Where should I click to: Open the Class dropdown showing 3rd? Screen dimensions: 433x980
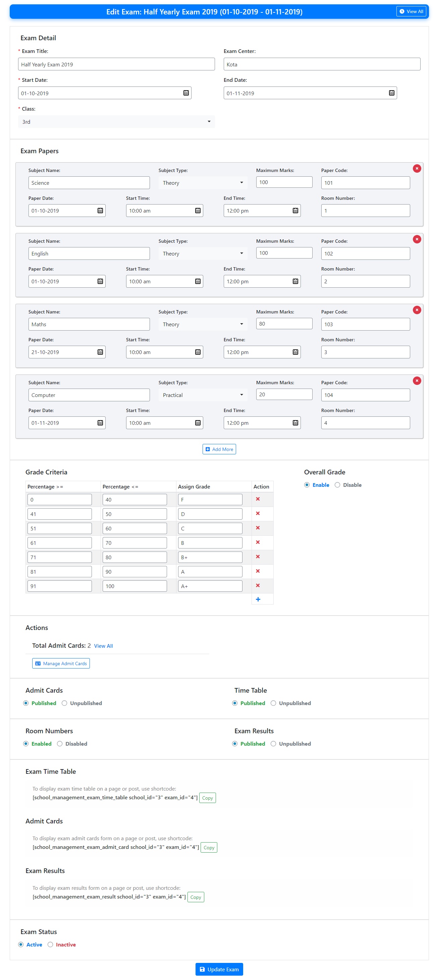[116, 122]
